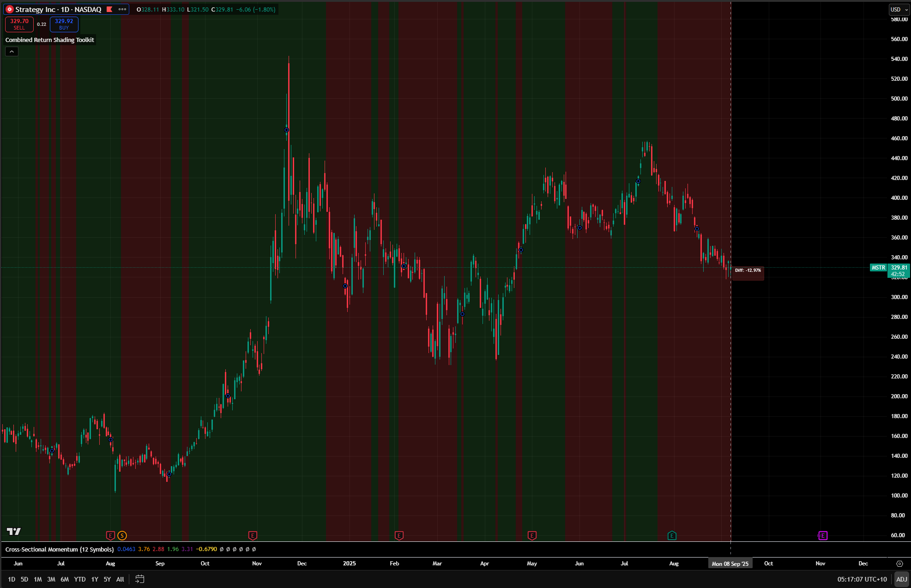This screenshot has height=588, width=911.
Task: Open the go-to-date calendar icon
Action: pyautogui.click(x=139, y=579)
